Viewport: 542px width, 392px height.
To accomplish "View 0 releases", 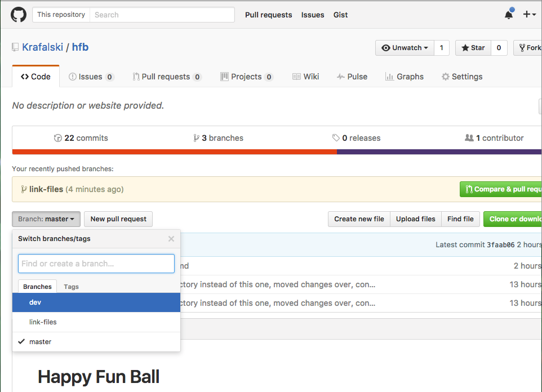I will pos(357,138).
